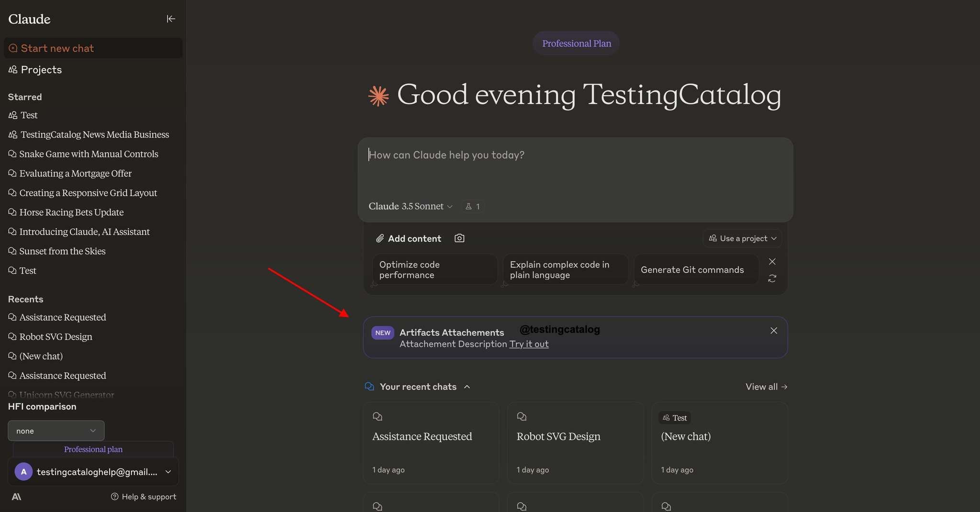This screenshot has width=980, height=512.
Task: Collapse the sidebar with the arrow icon
Action: click(171, 19)
